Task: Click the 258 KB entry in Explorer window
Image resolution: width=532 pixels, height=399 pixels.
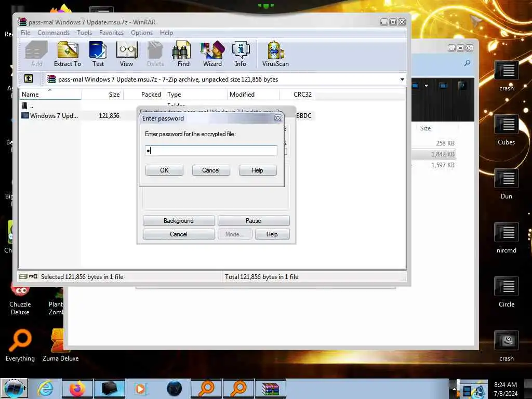Action: [445, 143]
